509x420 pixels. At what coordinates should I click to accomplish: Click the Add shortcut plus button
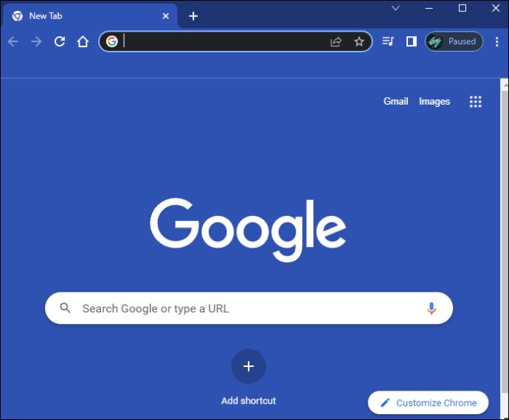[x=249, y=366]
